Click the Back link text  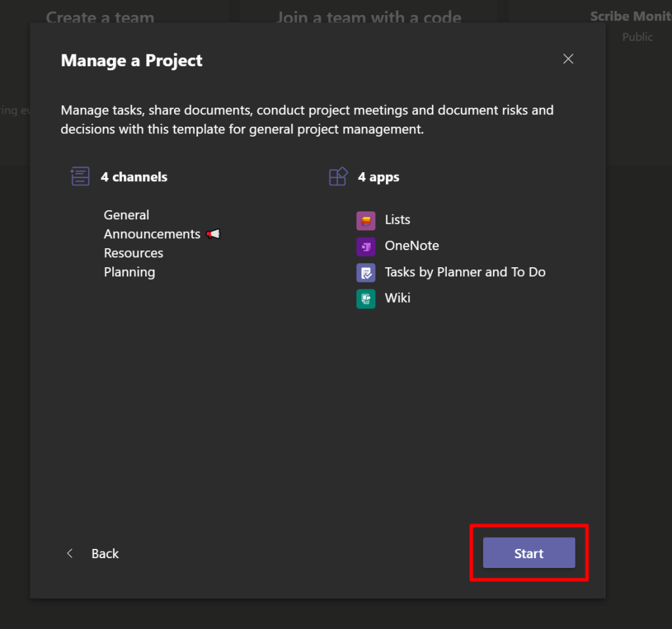coord(105,553)
